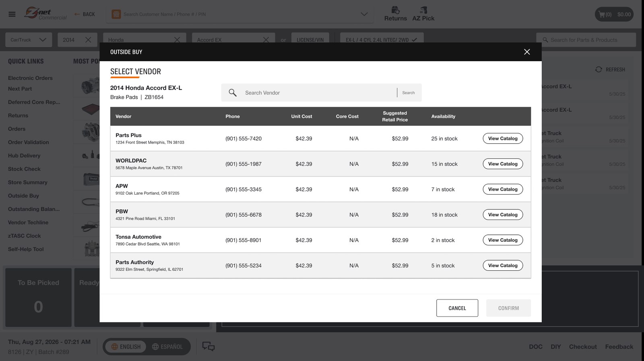644x361 pixels.
Task: Click the vendor search magnifier icon
Action: pos(233,93)
